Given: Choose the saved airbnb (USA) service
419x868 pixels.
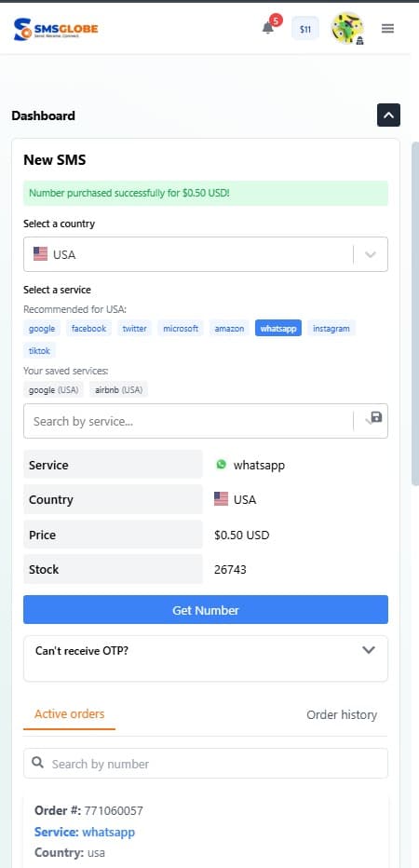Looking at the screenshot, I should 118,389.
